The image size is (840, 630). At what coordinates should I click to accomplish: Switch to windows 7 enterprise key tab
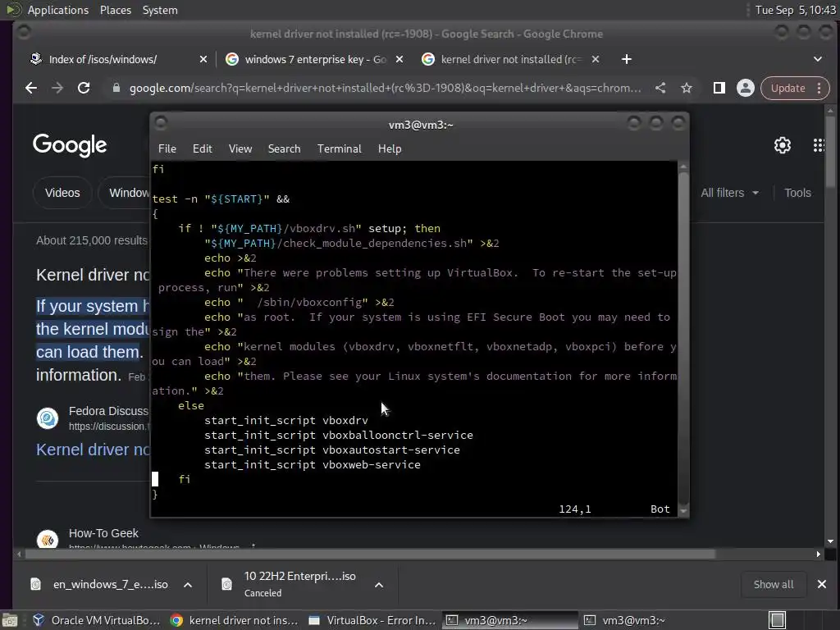click(313, 59)
